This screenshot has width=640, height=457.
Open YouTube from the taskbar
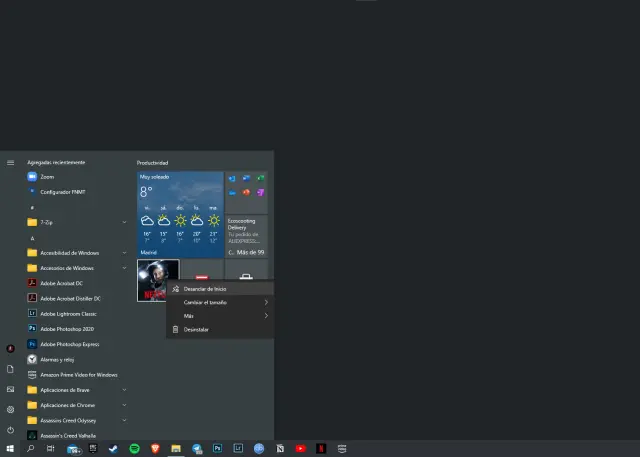click(300, 449)
